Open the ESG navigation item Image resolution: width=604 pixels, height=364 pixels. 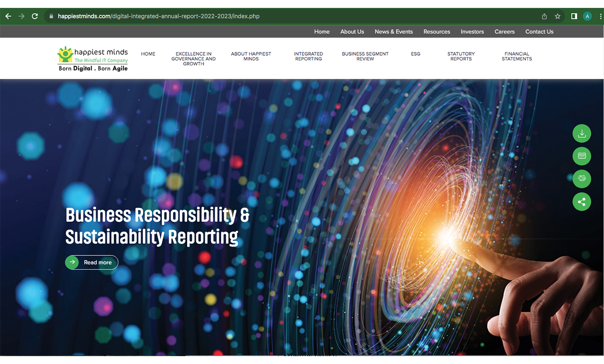pyautogui.click(x=415, y=54)
